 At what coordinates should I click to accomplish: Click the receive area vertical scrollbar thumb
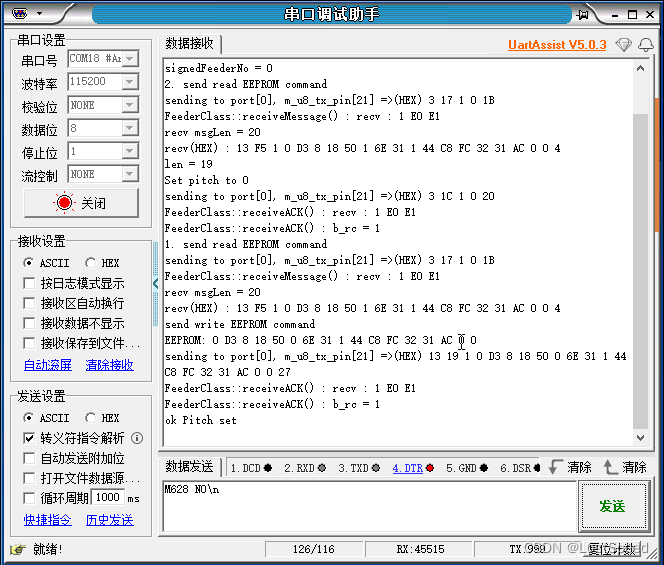(641, 271)
